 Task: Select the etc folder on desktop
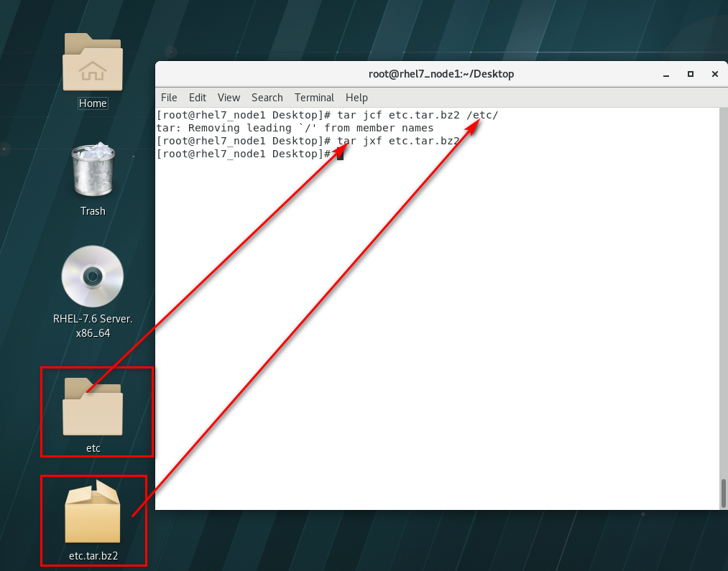(x=93, y=407)
